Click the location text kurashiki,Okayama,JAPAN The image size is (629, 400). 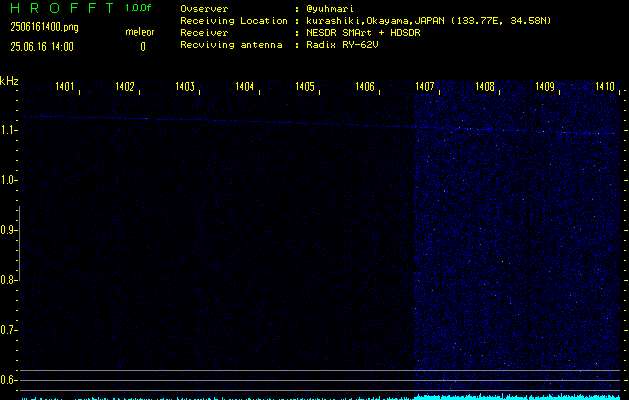[x=377, y=21]
